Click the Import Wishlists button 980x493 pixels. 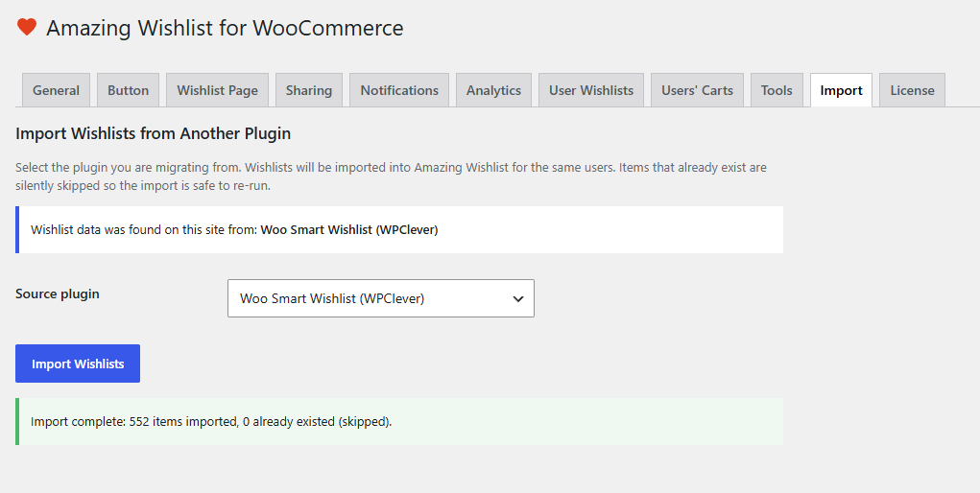(x=78, y=364)
